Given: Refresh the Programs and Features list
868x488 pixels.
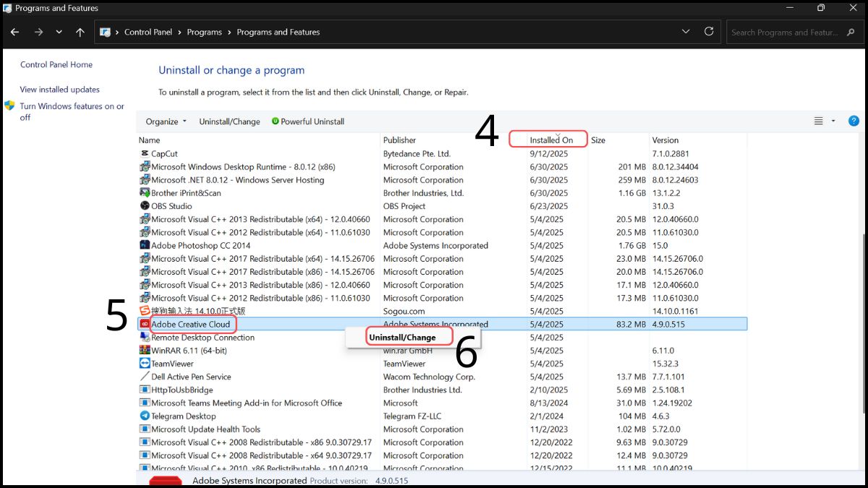Looking at the screenshot, I should pyautogui.click(x=709, y=32).
